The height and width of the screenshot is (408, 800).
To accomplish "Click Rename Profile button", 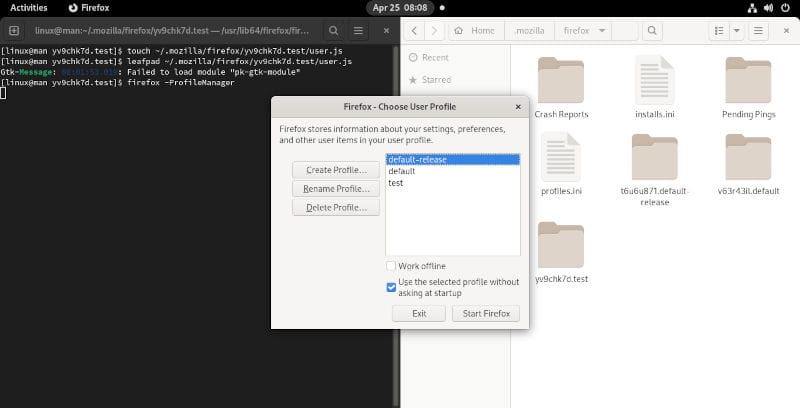I will coord(336,189).
